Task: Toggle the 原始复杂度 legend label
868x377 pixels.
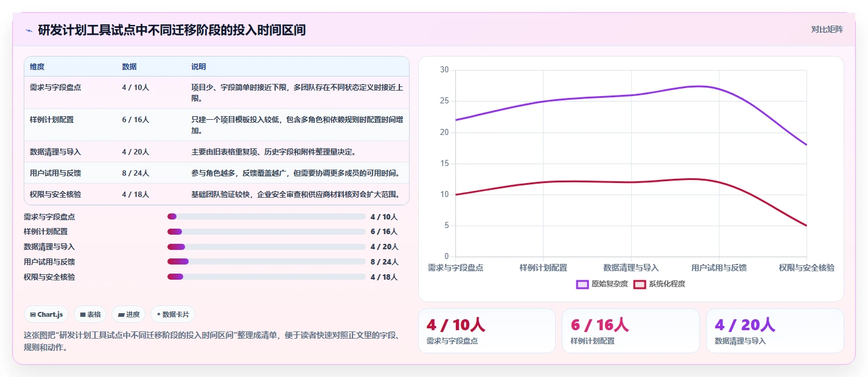Action: (609, 284)
